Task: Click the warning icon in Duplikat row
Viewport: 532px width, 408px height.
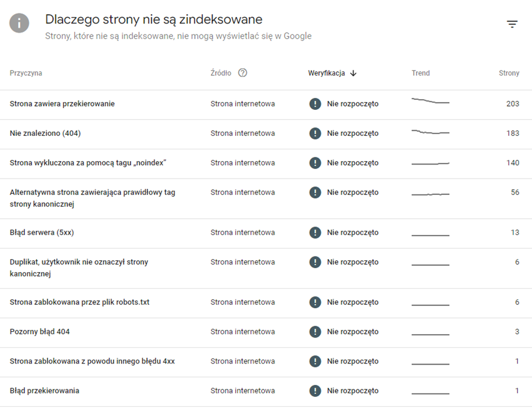Action: coord(315,262)
